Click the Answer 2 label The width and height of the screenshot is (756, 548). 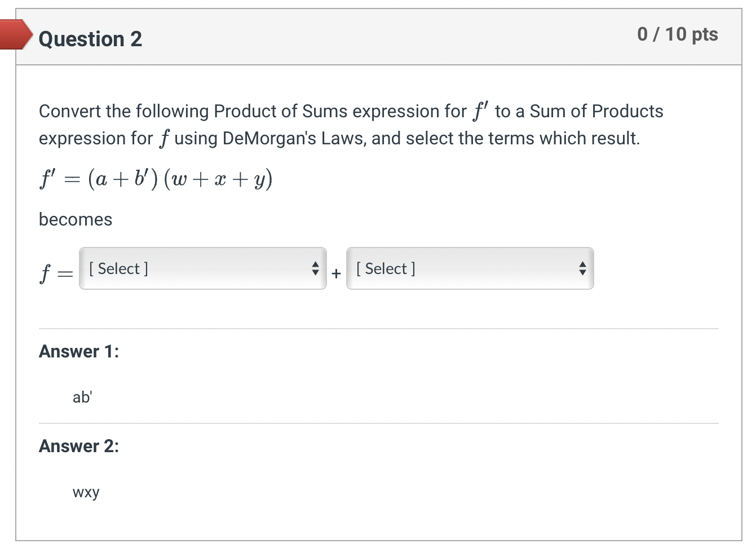tap(78, 446)
